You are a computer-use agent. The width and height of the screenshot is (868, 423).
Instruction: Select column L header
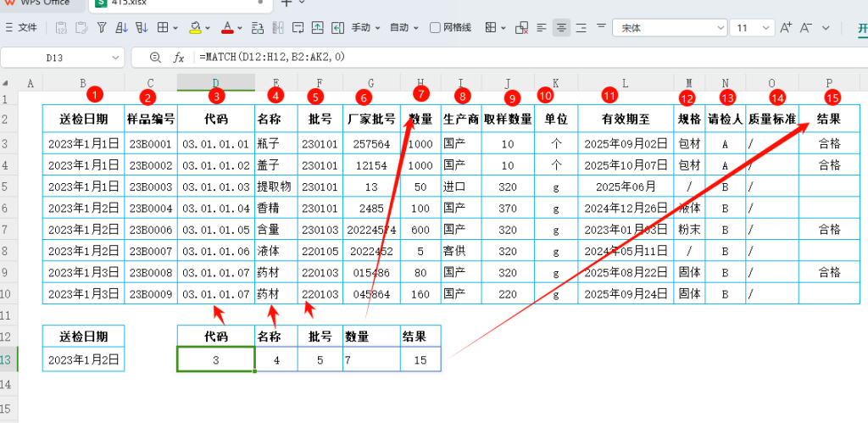626,84
